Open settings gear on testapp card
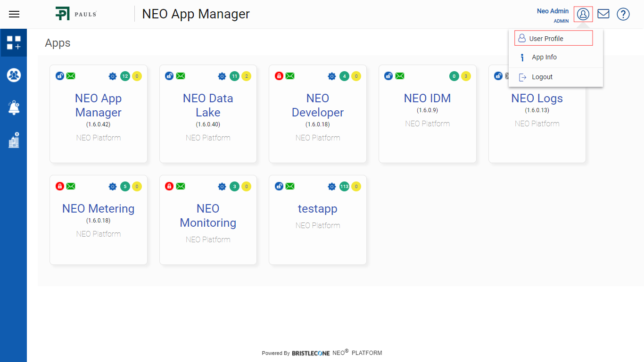 pyautogui.click(x=332, y=186)
